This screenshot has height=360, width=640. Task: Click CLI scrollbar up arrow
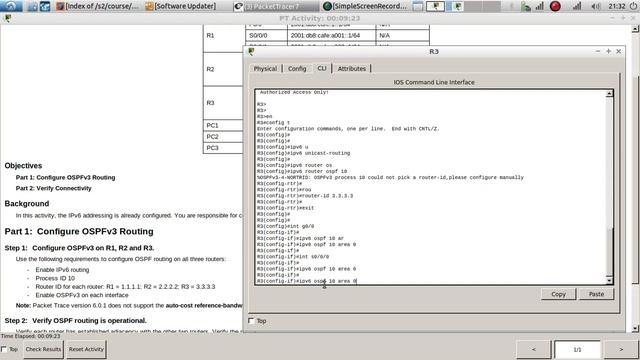[609, 94]
